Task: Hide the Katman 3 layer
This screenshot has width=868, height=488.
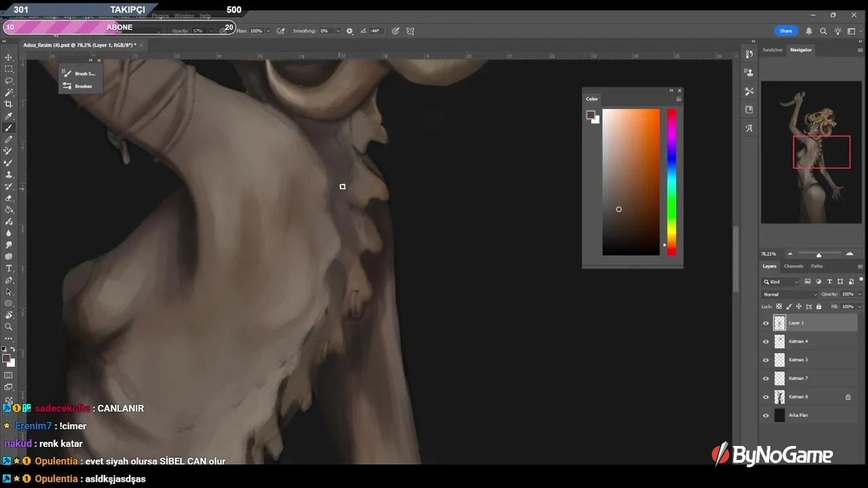Action: pos(766,360)
